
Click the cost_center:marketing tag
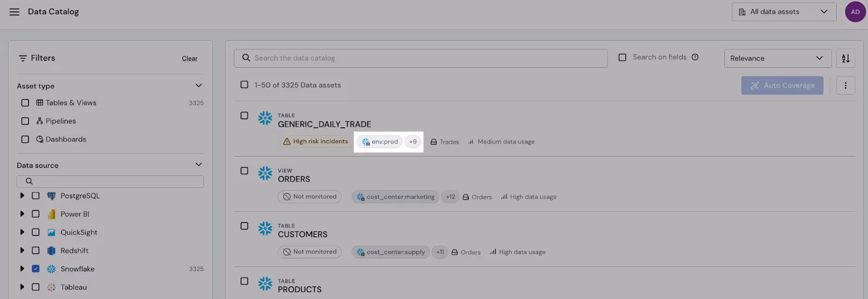point(395,197)
